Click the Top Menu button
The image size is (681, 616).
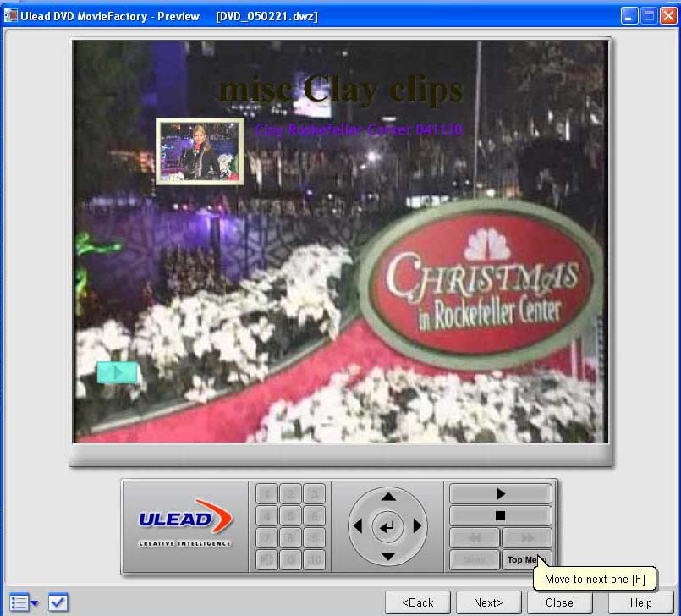coord(527,560)
